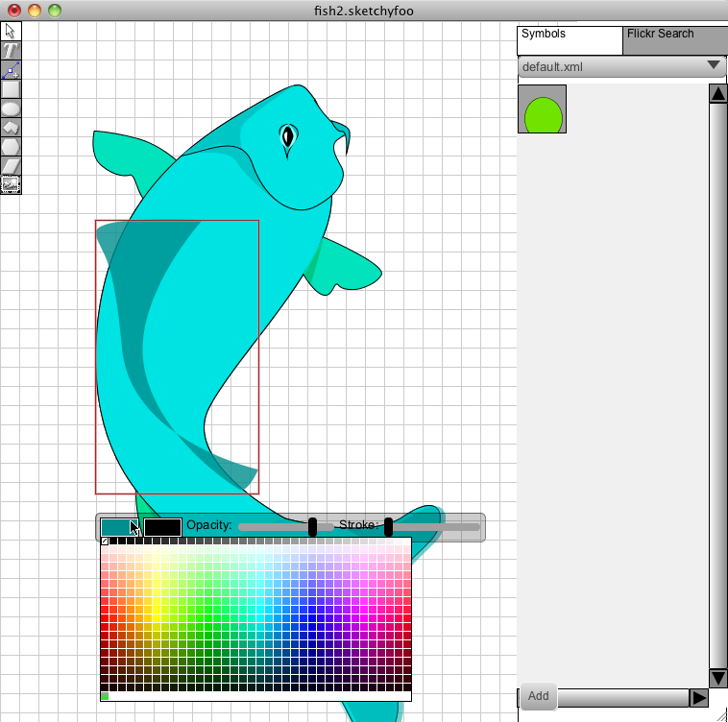Choose the path node editing tool

tap(11, 70)
